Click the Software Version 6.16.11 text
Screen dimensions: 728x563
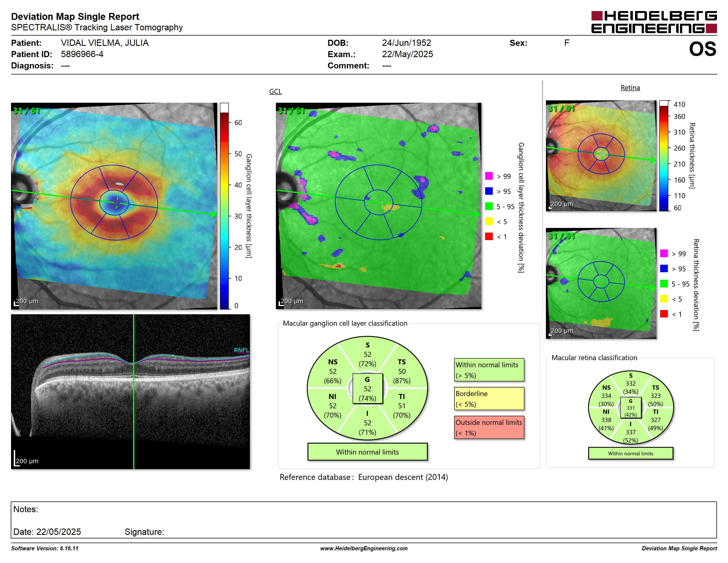point(45,548)
